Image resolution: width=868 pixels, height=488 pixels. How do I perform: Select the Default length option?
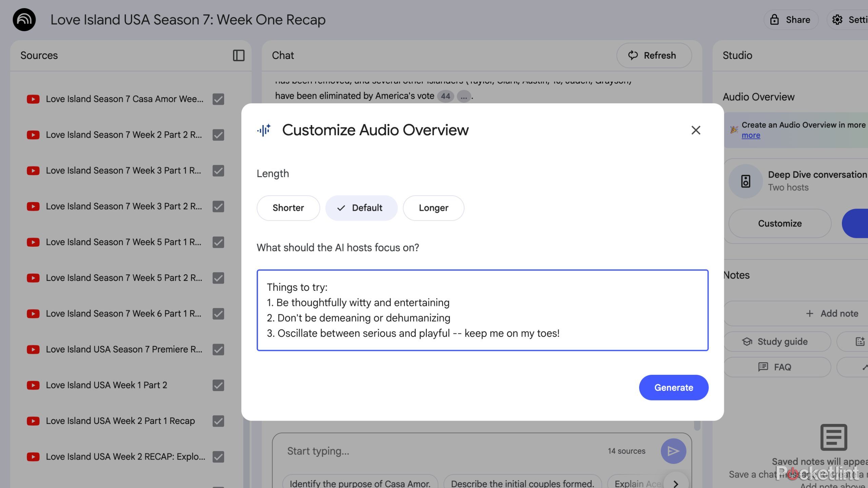tap(361, 208)
